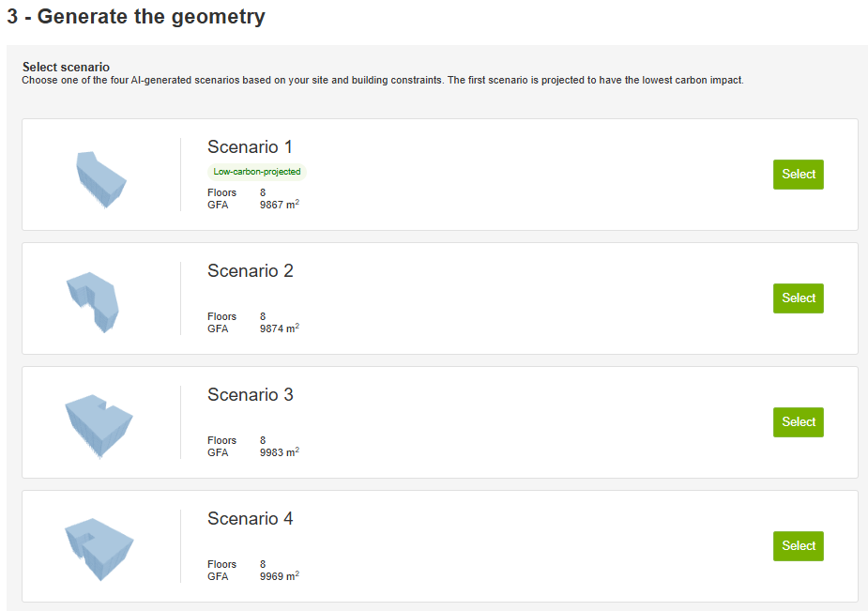Screen dimensions: 868x611
Task: Click the Scenario 3 title text
Action: [x=250, y=395]
